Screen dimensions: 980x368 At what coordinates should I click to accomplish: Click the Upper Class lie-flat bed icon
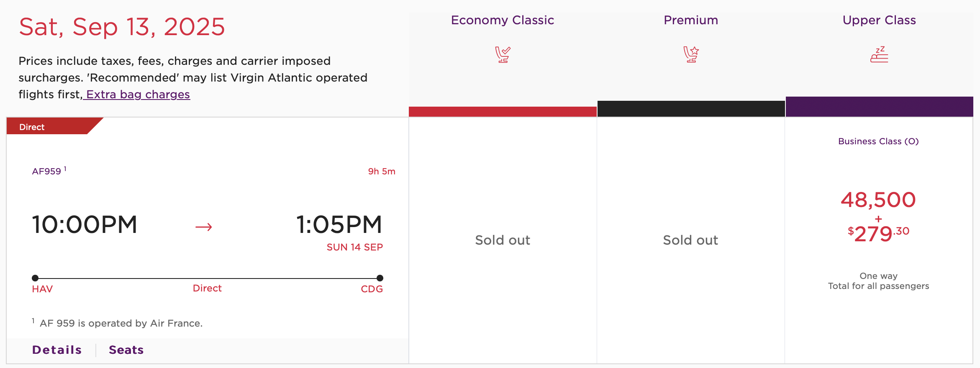coord(879,54)
